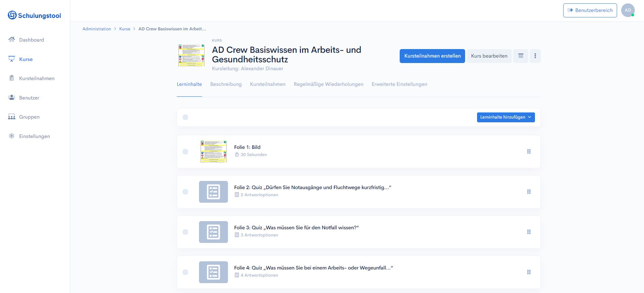Screen dimensions: 644x293
Task: Click the drag handle for Folie 1
Action: pyautogui.click(x=529, y=152)
